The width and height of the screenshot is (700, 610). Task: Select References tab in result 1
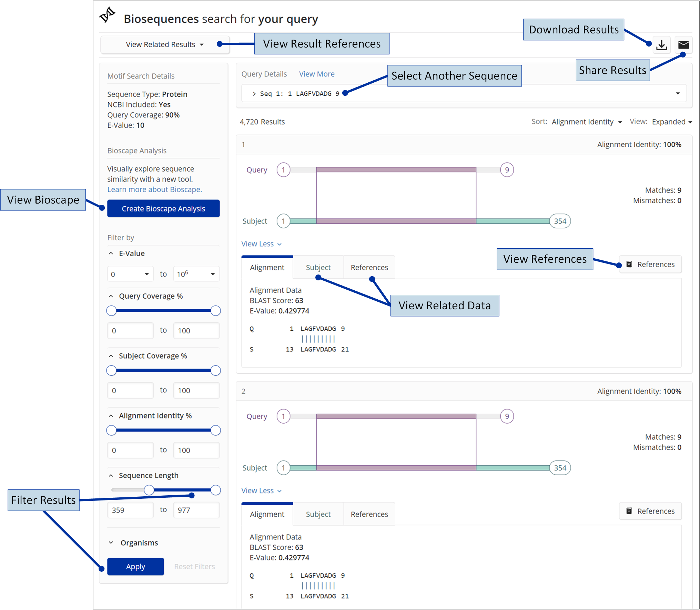pos(369,268)
